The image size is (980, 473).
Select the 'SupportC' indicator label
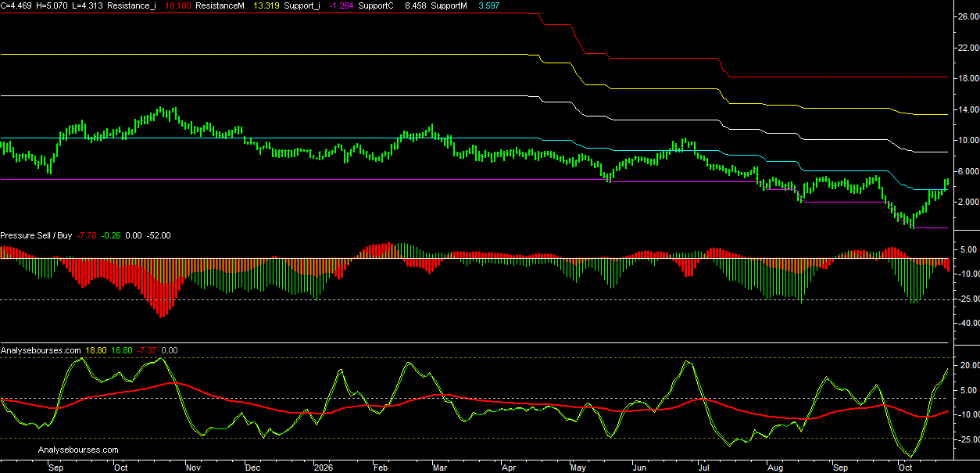(376, 5)
